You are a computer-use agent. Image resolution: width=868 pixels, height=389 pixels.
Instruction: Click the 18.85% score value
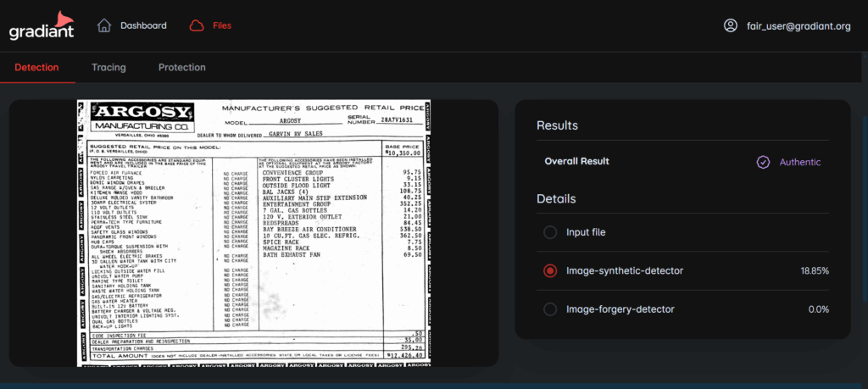[x=815, y=271]
